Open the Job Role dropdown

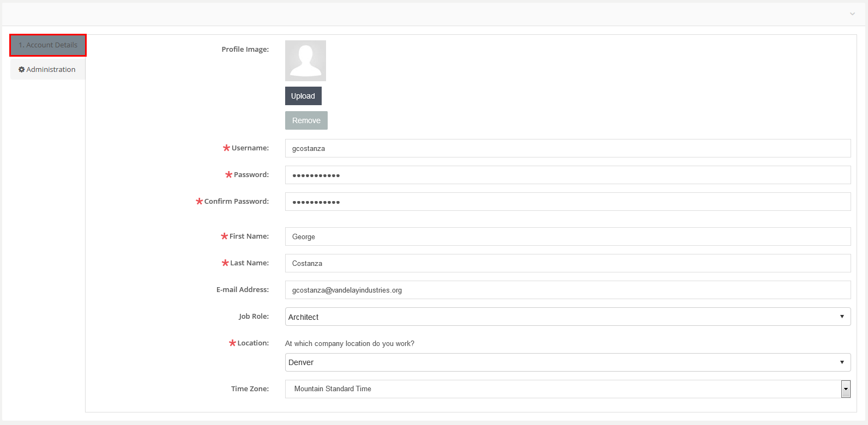[x=568, y=317]
